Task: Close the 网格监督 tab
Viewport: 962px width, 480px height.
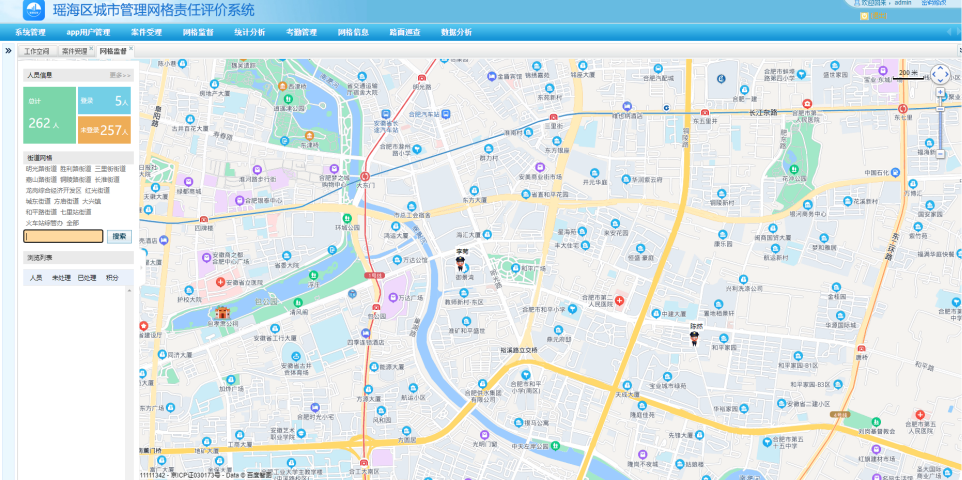Action: tap(130, 49)
